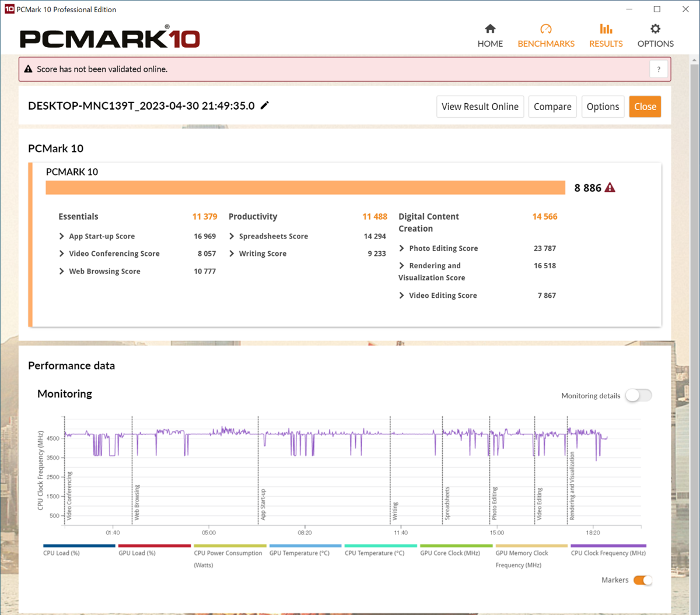Click the Photo Editing chart marker
The width and height of the screenshot is (700, 615).
pos(494,503)
